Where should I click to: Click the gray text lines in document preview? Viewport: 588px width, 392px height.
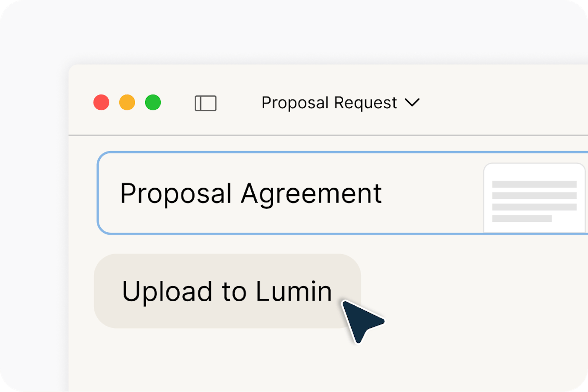[534, 201]
